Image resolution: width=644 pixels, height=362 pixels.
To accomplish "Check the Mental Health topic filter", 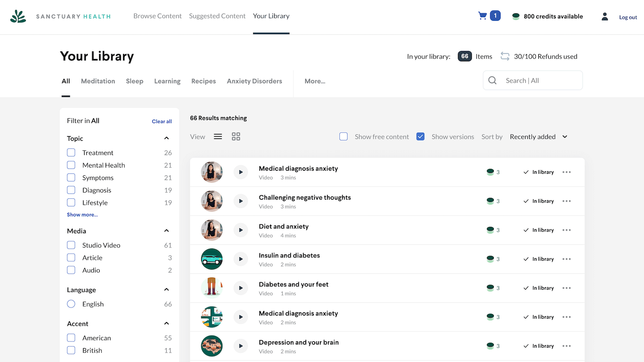I will pos(71,165).
